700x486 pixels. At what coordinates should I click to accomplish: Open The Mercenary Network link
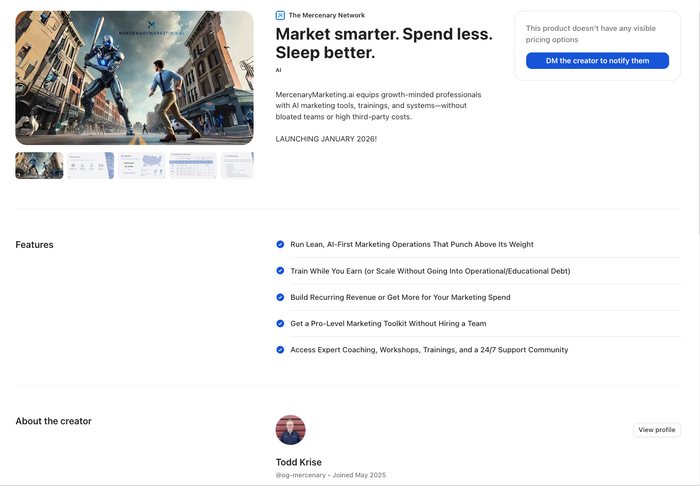click(326, 15)
